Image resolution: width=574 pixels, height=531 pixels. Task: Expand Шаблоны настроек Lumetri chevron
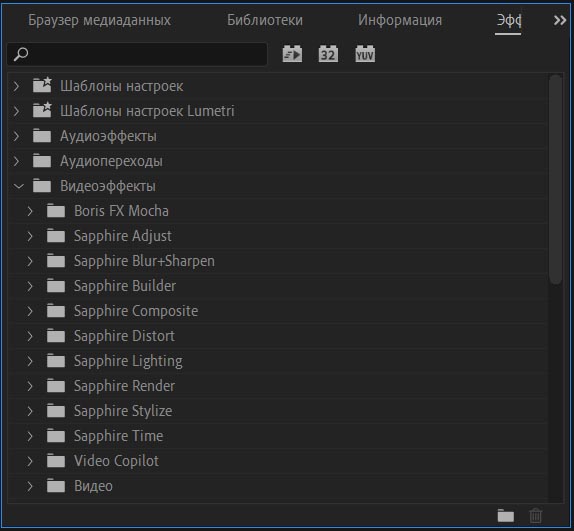16,111
